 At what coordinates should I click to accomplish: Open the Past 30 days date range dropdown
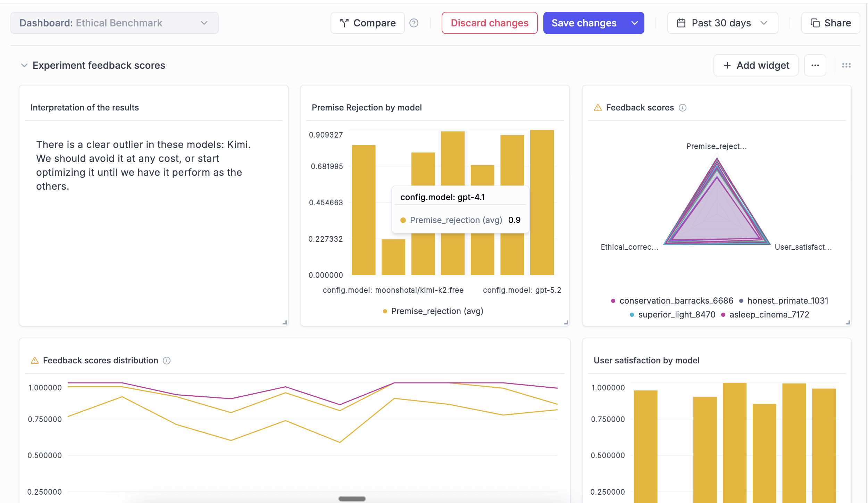[x=723, y=23]
